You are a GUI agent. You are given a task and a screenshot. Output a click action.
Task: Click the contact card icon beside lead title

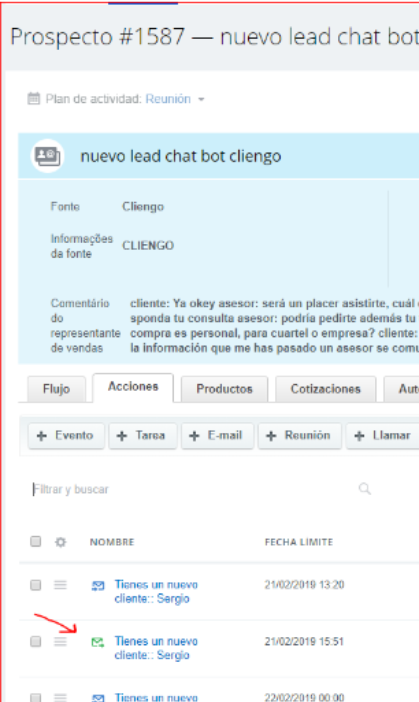point(47,156)
